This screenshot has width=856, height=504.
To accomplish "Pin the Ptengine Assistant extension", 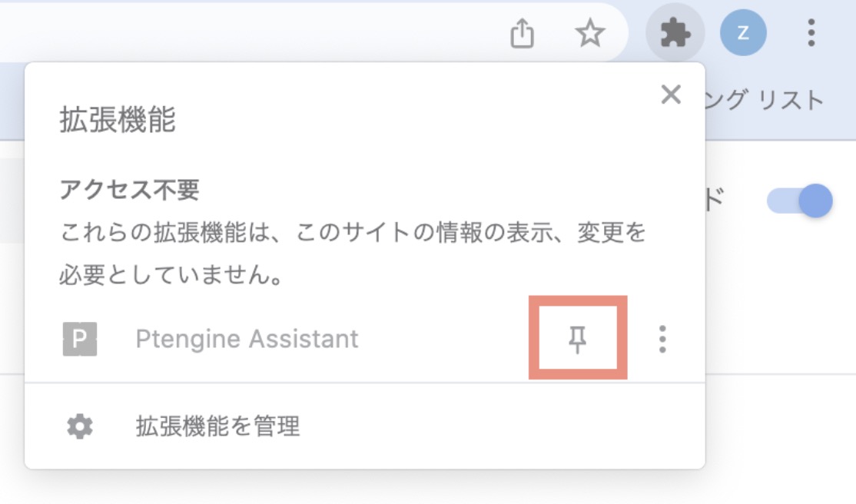I will pyautogui.click(x=578, y=339).
